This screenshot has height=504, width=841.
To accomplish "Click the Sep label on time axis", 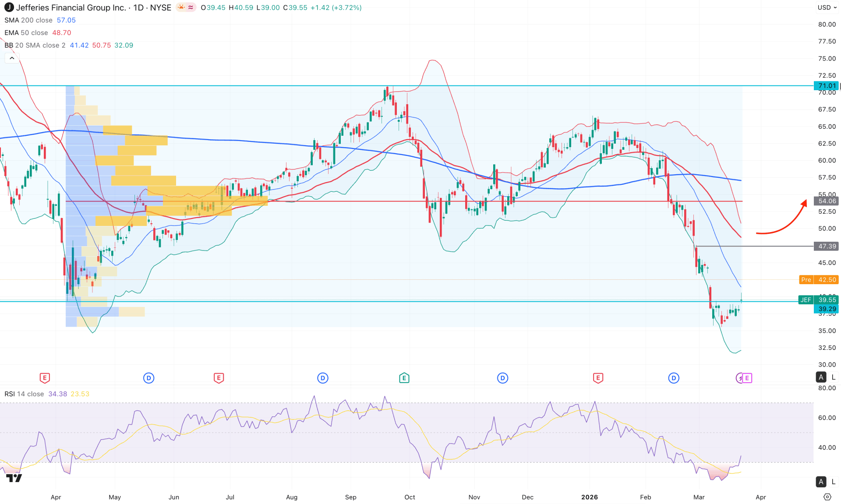I will pyautogui.click(x=351, y=497).
